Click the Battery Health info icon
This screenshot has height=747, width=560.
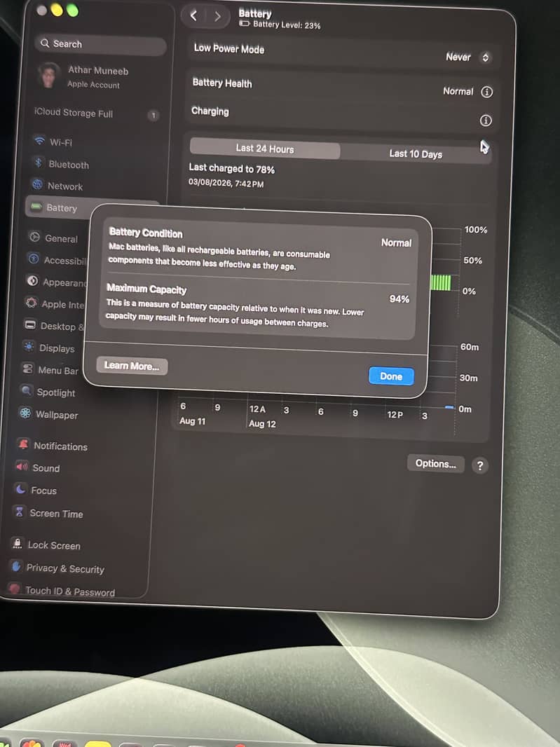[x=486, y=92]
